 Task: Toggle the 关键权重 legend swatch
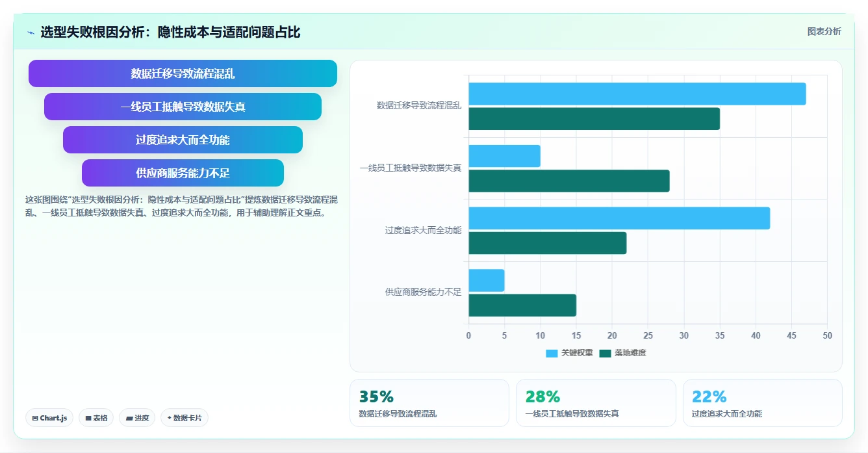(x=552, y=353)
